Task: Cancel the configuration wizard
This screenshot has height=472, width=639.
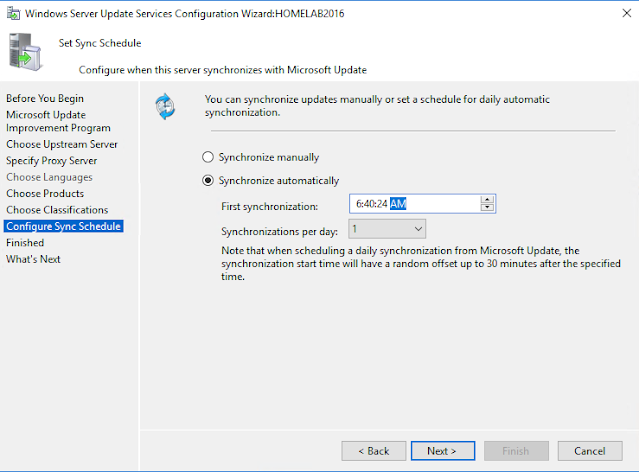Action: pos(590,451)
